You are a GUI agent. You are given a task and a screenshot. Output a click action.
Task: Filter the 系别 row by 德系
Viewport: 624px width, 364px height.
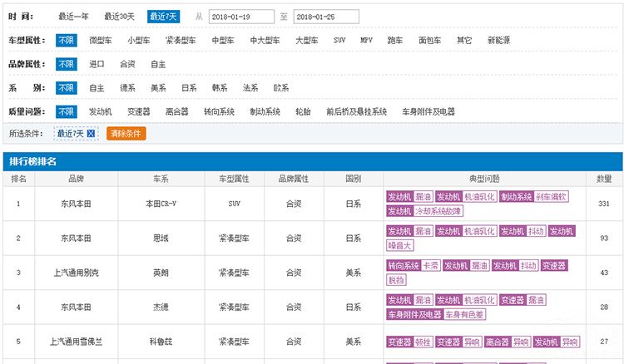(127, 87)
